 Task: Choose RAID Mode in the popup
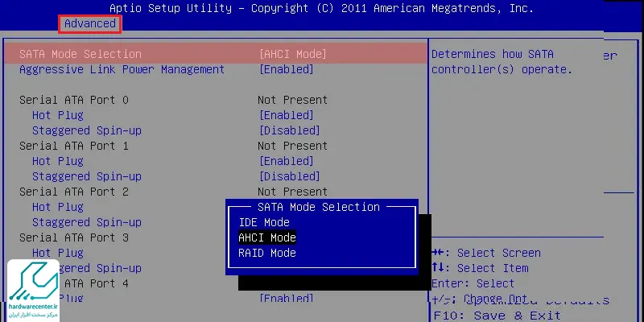267,253
